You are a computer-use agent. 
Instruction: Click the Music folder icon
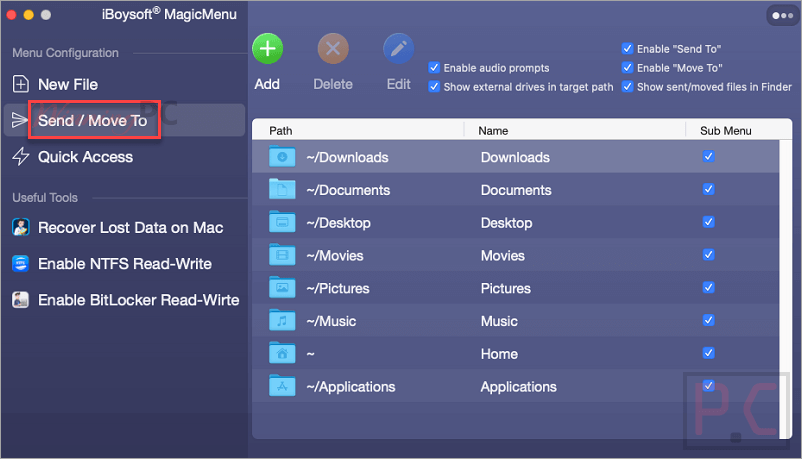[x=282, y=320]
